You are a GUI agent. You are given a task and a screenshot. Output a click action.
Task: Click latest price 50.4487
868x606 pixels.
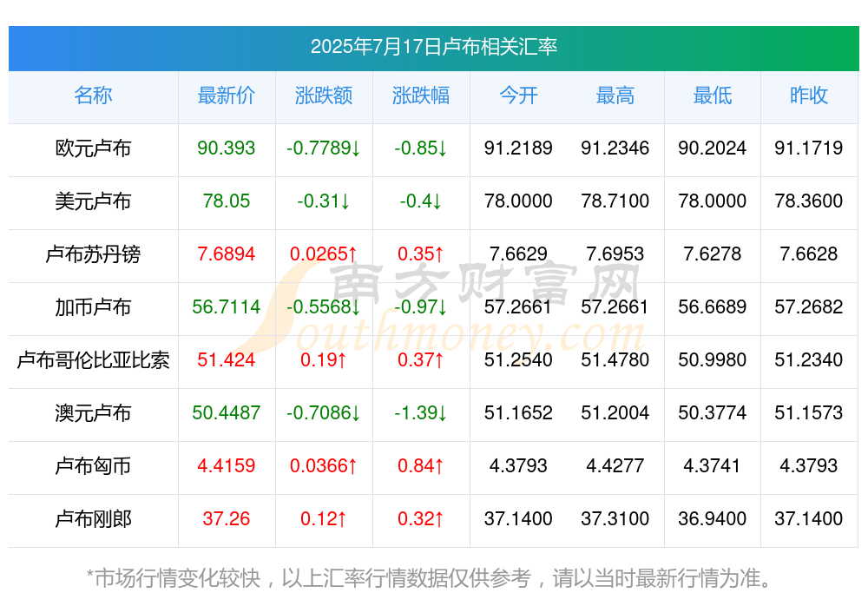point(226,412)
